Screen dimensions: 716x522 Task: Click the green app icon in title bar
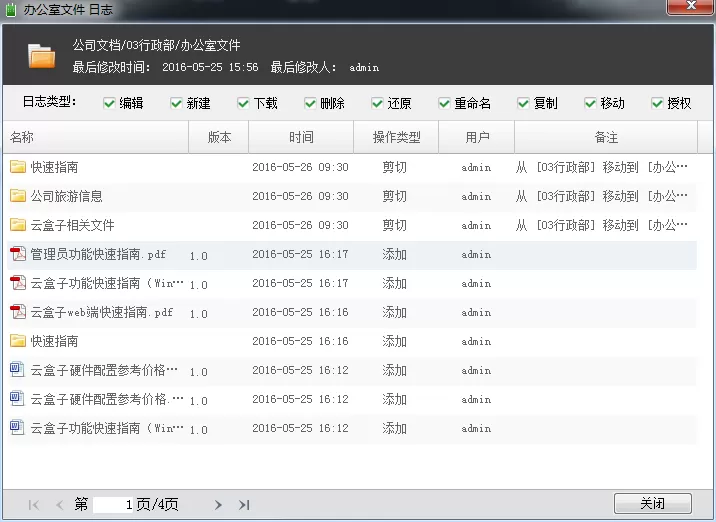tap(11, 9)
